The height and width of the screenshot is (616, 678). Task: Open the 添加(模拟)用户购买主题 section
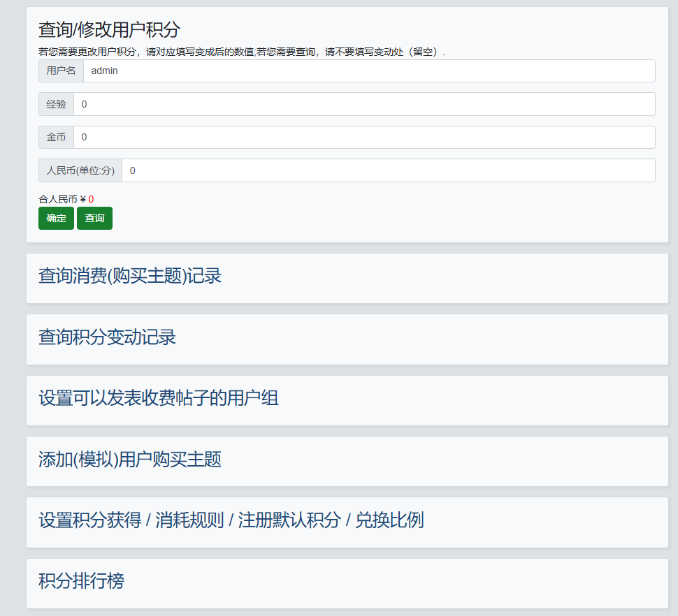click(130, 460)
